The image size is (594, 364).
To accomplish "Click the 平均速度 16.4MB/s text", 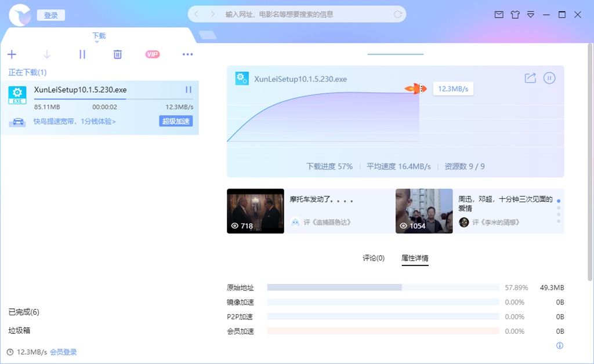I will [x=399, y=166].
